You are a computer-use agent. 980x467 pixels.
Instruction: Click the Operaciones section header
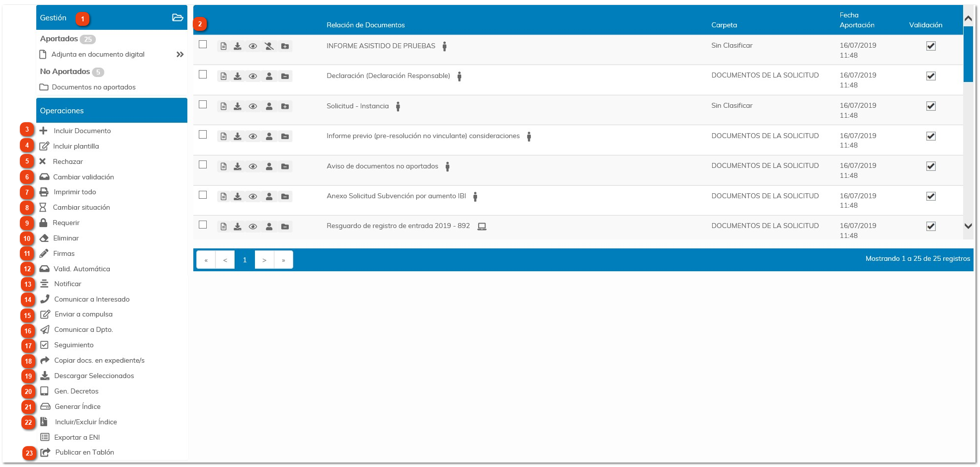pos(62,110)
